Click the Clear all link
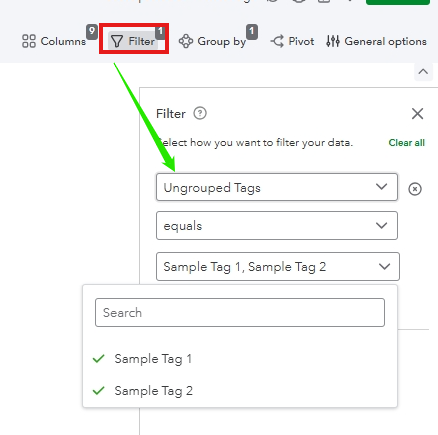This screenshot has height=435, width=438. [x=406, y=143]
